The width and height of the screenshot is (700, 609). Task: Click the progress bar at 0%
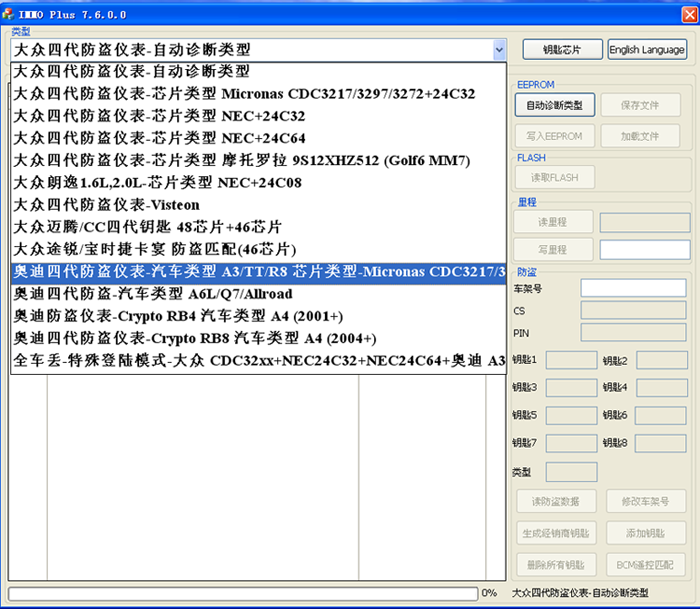pyautogui.click(x=243, y=593)
